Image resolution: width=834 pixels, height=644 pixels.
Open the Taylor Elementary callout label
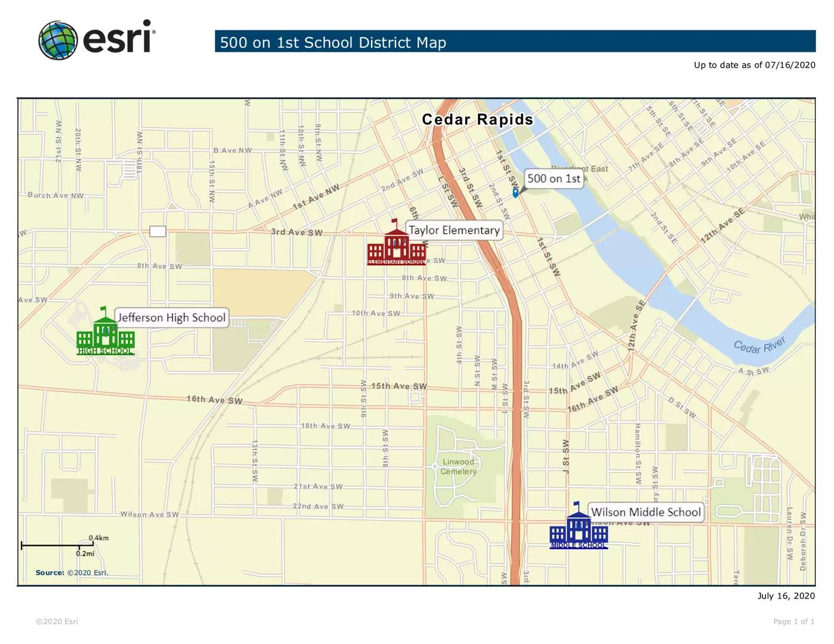[454, 230]
